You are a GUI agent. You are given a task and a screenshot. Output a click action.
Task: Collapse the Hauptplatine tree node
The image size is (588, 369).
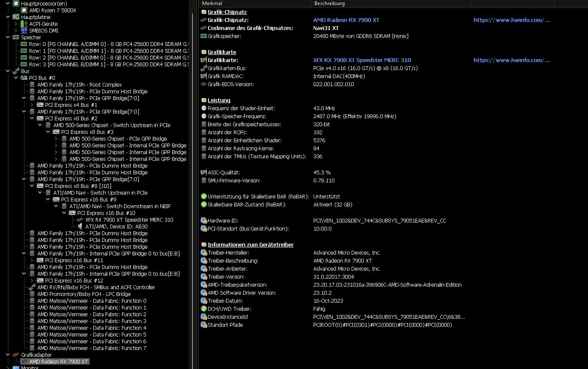tap(8, 17)
